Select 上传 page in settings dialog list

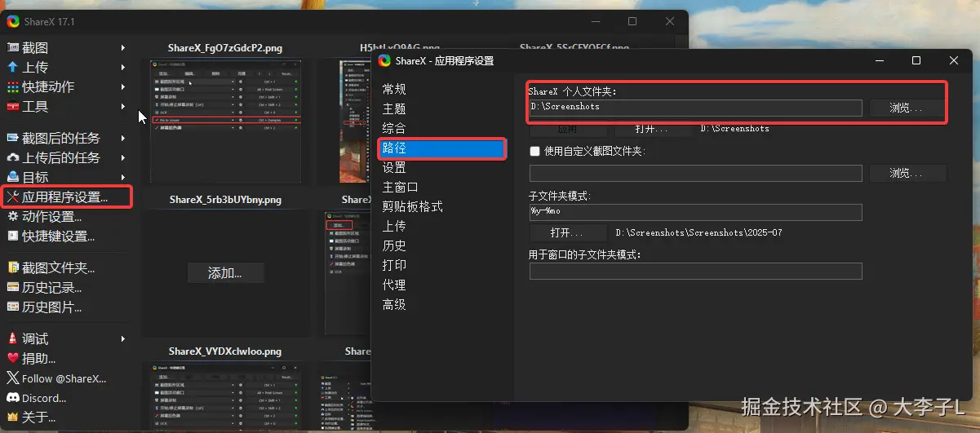tap(394, 226)
